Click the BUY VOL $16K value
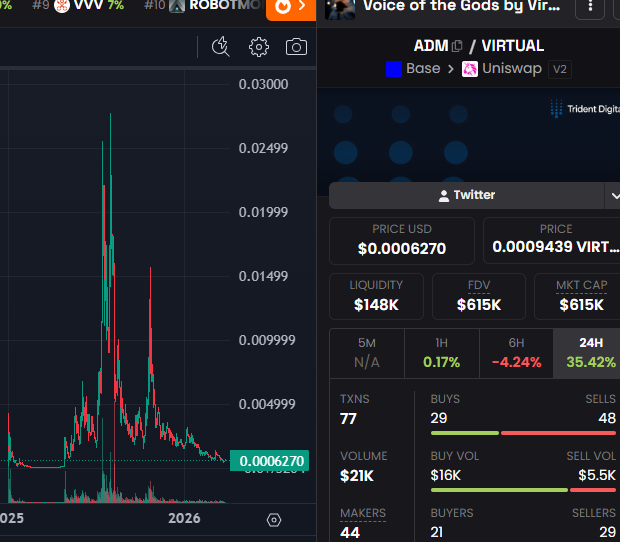This screenshot has width=620, height=542. pos(446,475)
